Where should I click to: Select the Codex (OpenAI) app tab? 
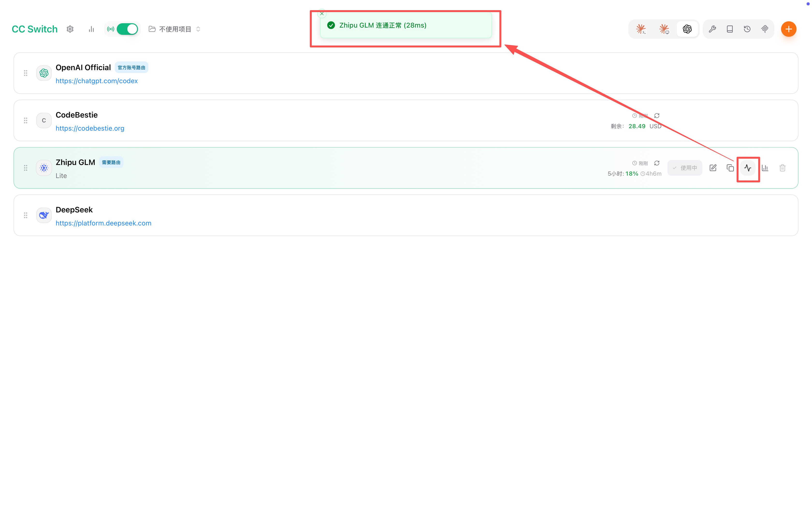[687, 29]
